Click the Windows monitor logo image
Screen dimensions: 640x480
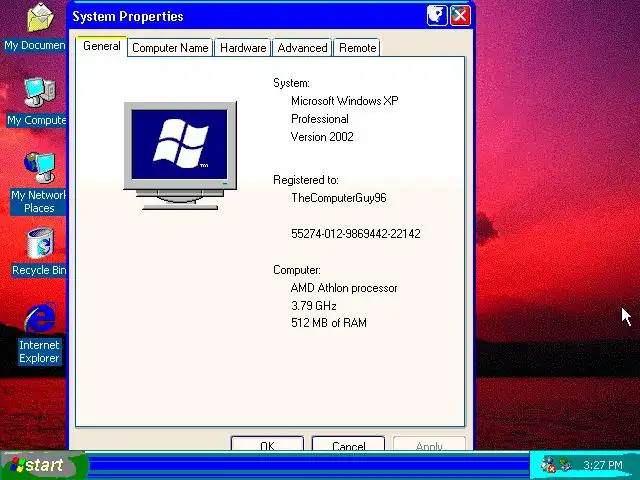[180, 156]
